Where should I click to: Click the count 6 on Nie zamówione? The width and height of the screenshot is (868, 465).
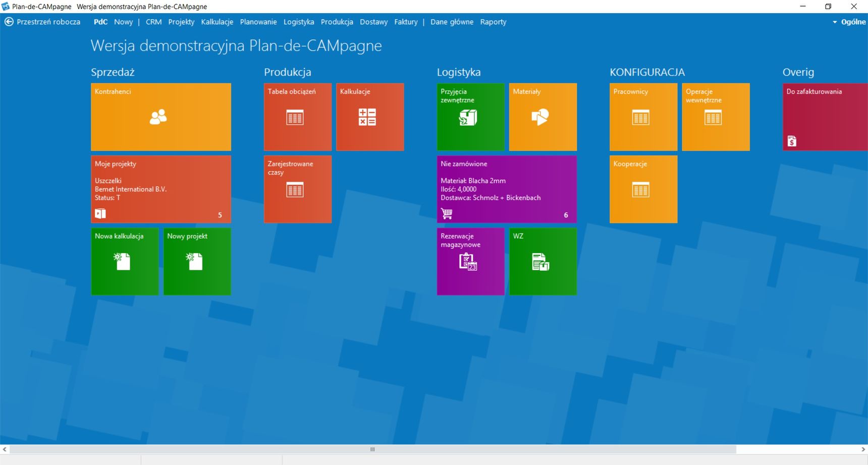coord(566,215)
